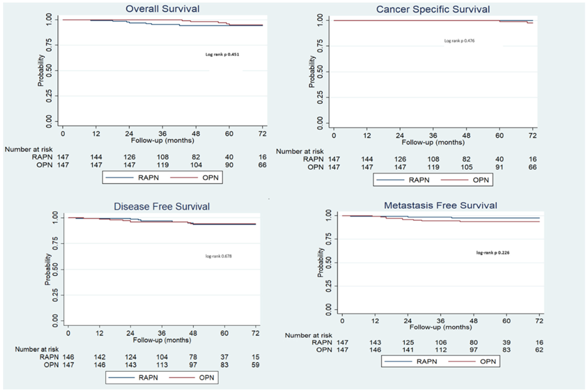588x392 pixels.
Task: Click the Log rank p 0.451 annotation
Action: pos(222,55)
